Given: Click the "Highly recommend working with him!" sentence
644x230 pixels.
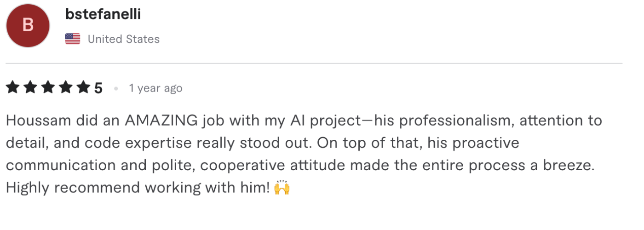Looking at the screenshot, I should tap(137, 188).
